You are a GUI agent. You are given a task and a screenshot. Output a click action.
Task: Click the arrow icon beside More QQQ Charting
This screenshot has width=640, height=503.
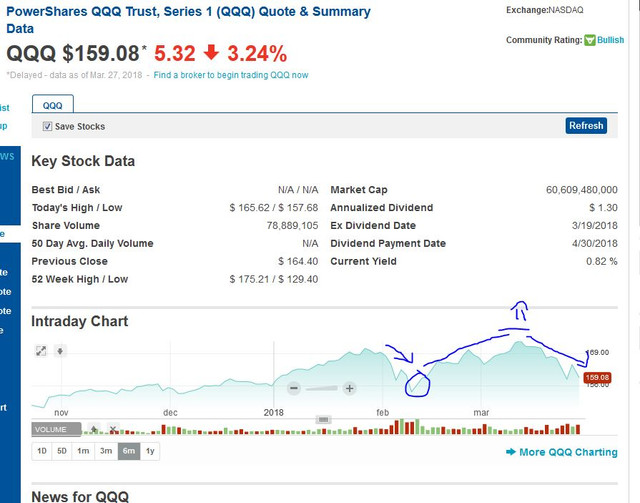511,452
